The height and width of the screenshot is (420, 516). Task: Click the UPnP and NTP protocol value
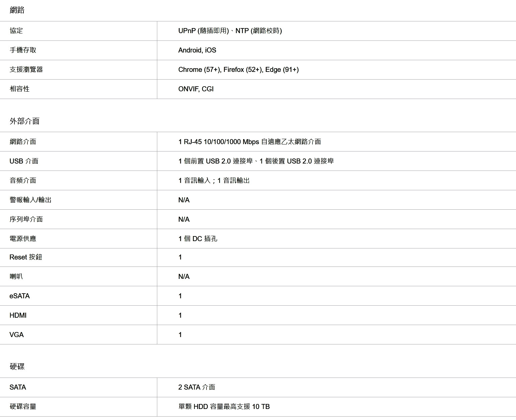point(230,31)
